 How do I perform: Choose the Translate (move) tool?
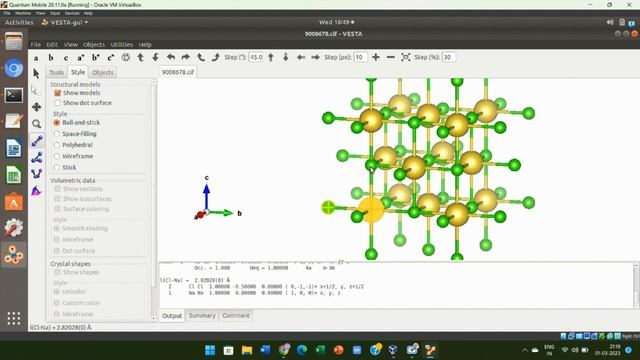coord(36,107)
